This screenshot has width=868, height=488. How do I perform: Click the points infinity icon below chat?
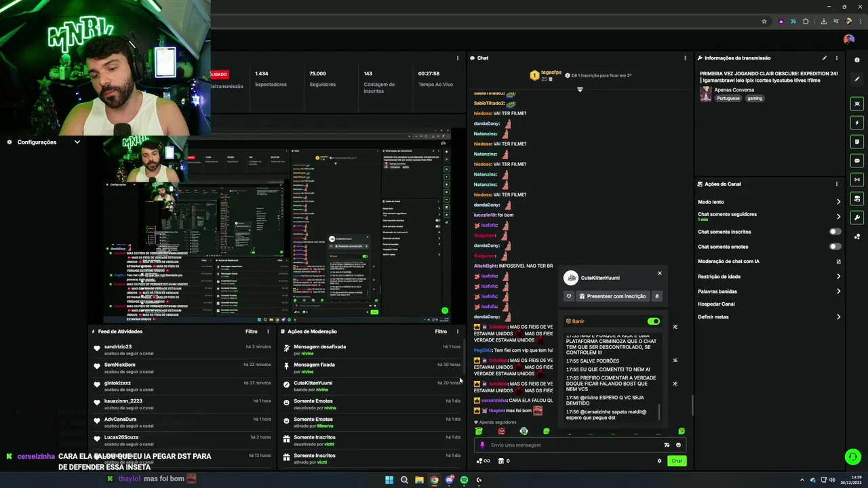[484, 461]
